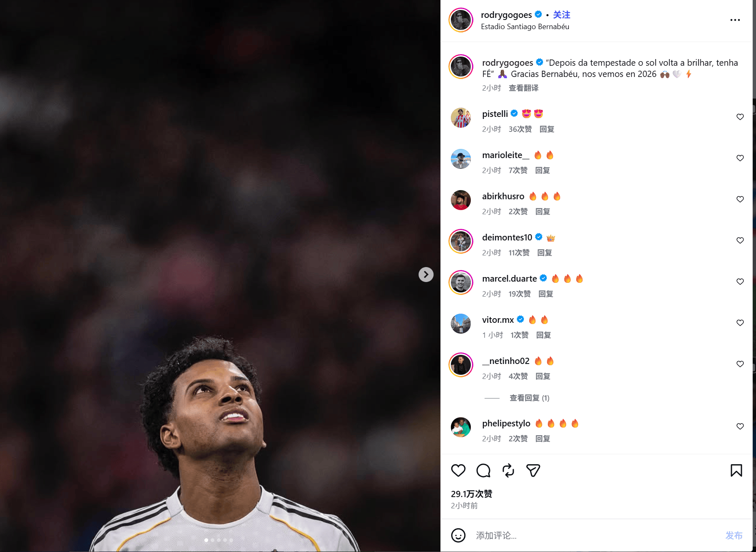Share post via paper plane icon
This screenshot has width=756, height=552.
click(x=533, y=470)
